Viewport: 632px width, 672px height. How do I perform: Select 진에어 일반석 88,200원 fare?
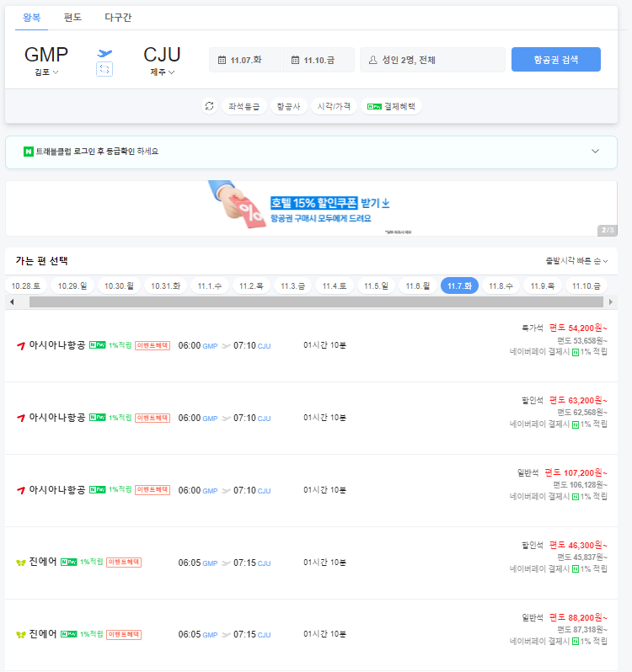tap(311, 635)
